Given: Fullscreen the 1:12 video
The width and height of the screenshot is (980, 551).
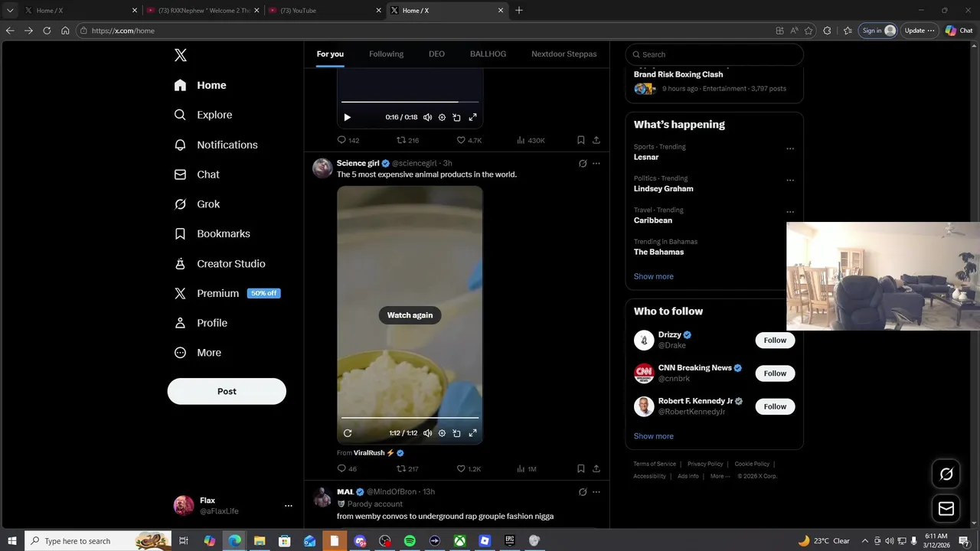Looking at the screenshot, I should point(472,433).
